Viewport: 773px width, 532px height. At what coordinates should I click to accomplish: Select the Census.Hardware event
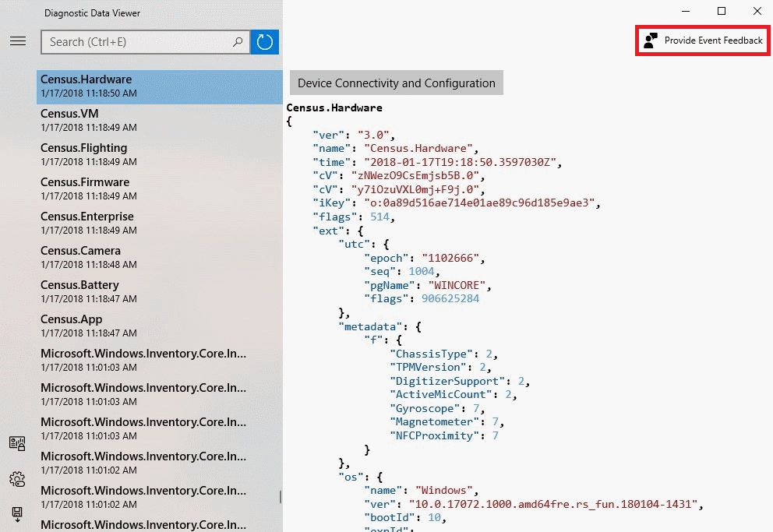tap(159, 86)
